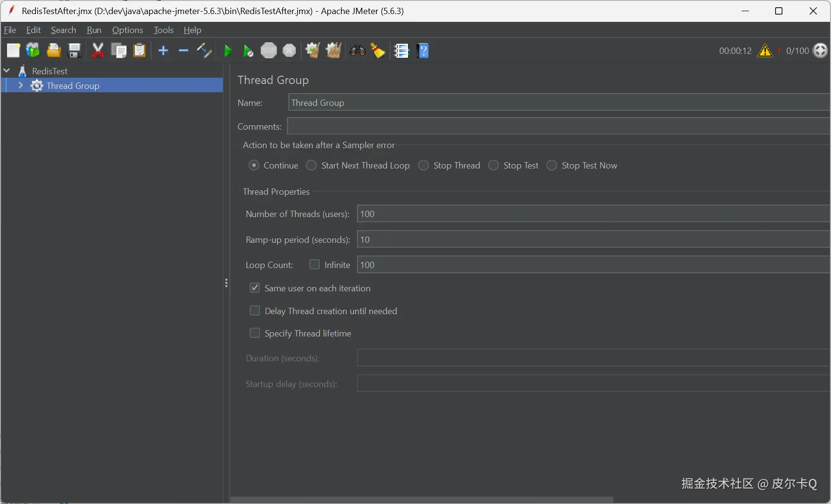Start test with no pauses icon

coord(248,50)
